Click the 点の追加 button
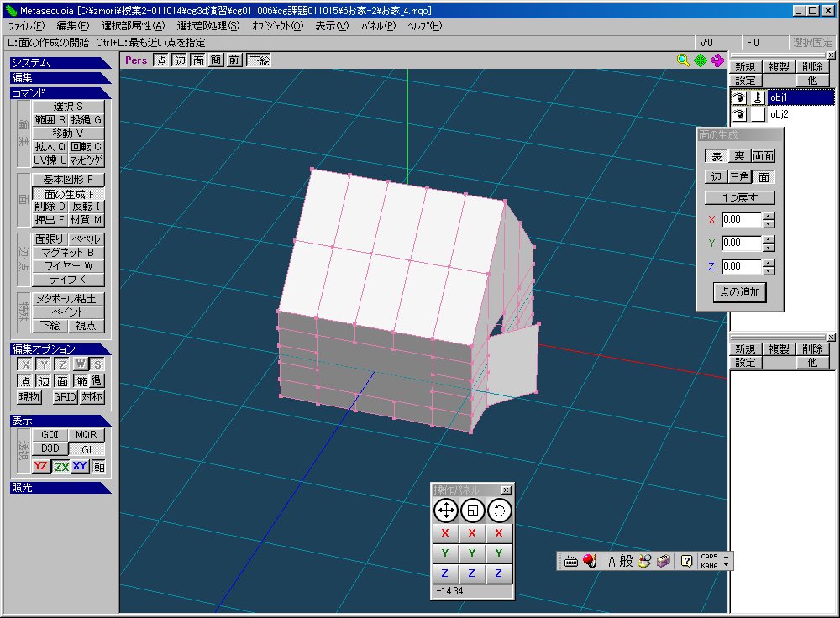The height and width of the screenshot is (618, 840). (x=740, y=292)
